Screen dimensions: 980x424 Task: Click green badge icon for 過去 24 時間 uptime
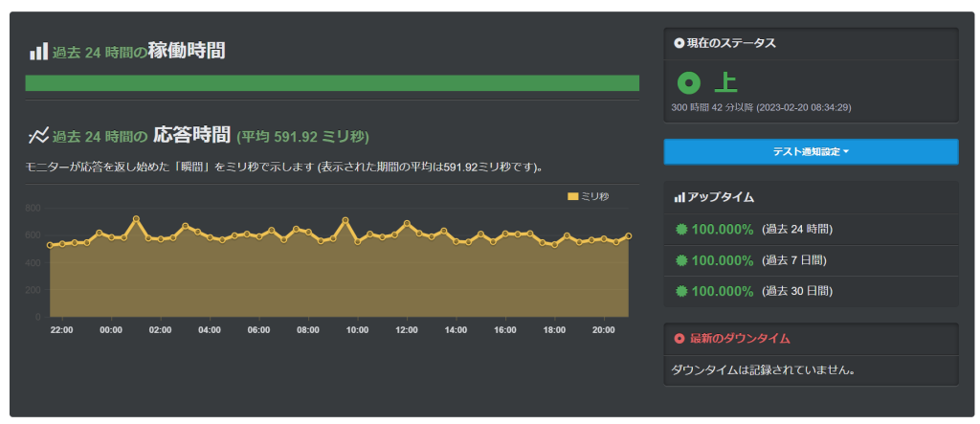(x=681, y=230)
